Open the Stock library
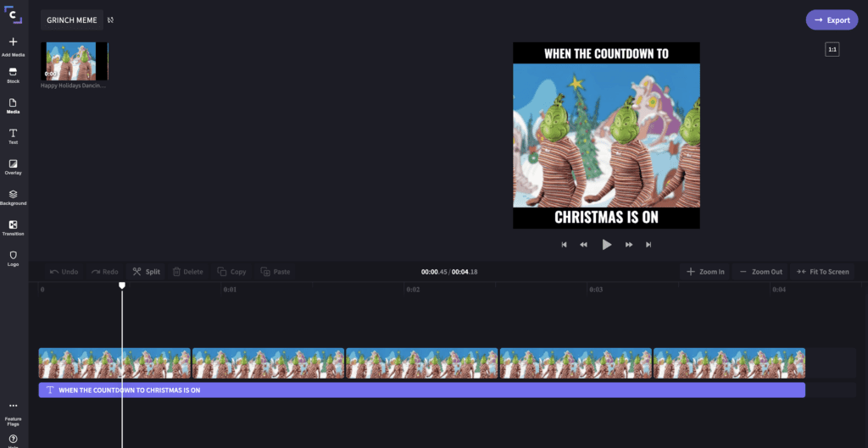 point(14,75)
